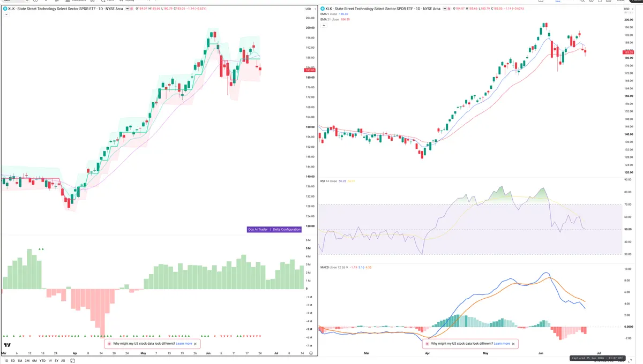Select the 6M time range

point(34,361)
